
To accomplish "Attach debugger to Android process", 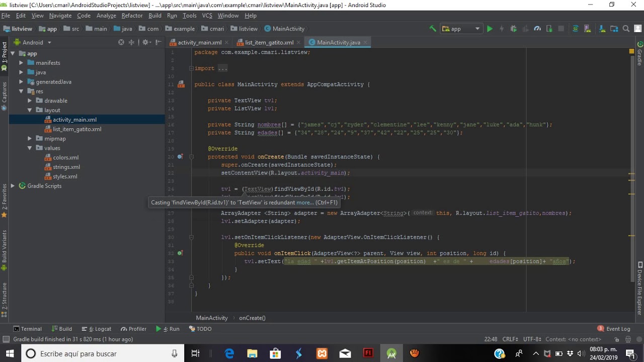I will tap(549, 29).
